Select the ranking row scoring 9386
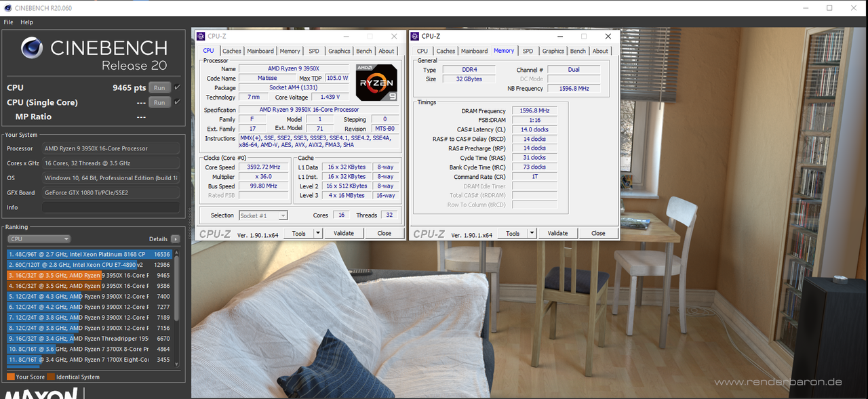Image resolution: width=868 pixels, height=399 pixels. (90, 286)
